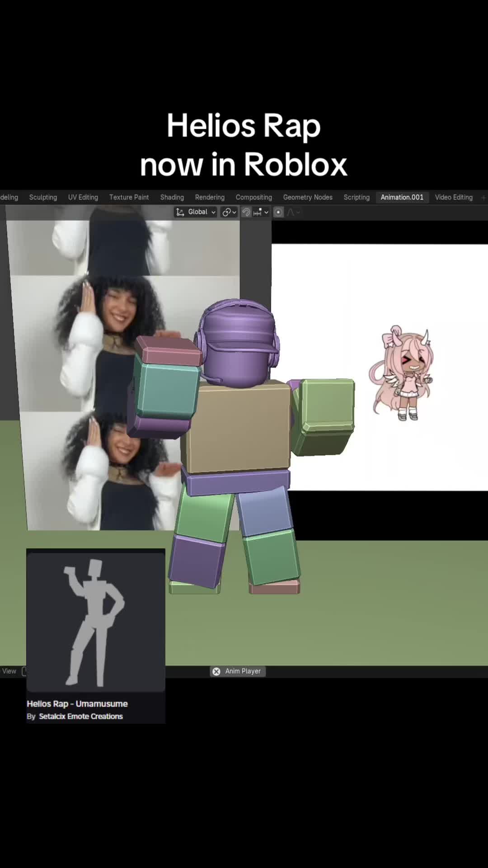
Task: Click the 'Helios Rap - Umamusume' title
Action: [77, 704]
